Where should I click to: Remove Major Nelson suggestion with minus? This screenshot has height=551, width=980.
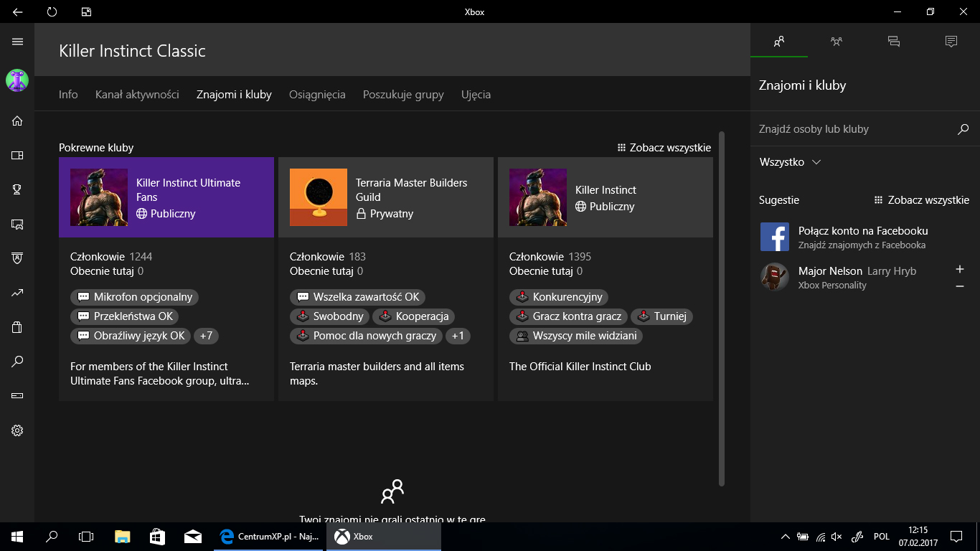click(x=960, y=286)
